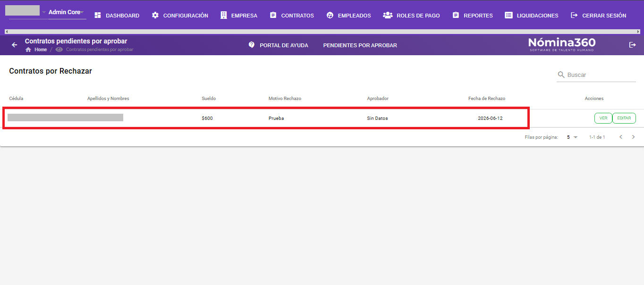644x285 pixels.
Task: Click the Contratos clipboard icon
Action: (x=273, y=16)
